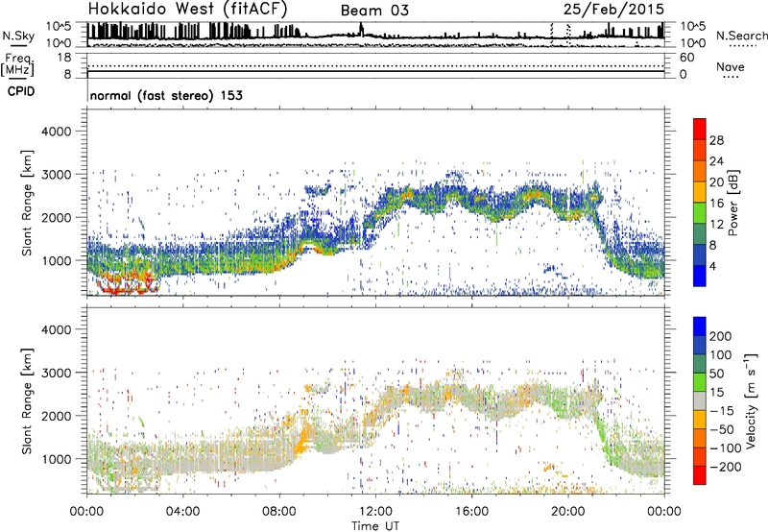Click the '12:00' time axis tick label
Viewport: 768px width, 532px height.
(375, 512)
